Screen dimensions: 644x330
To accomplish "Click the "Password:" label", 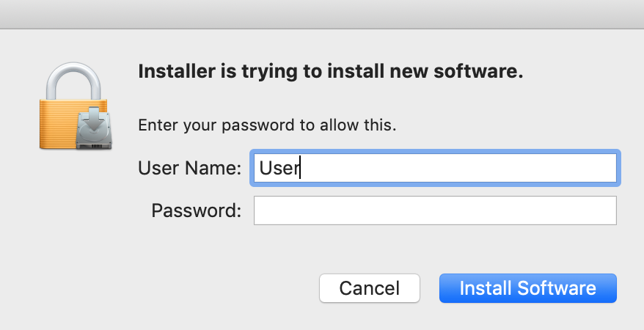I will [x=196, y=211].
